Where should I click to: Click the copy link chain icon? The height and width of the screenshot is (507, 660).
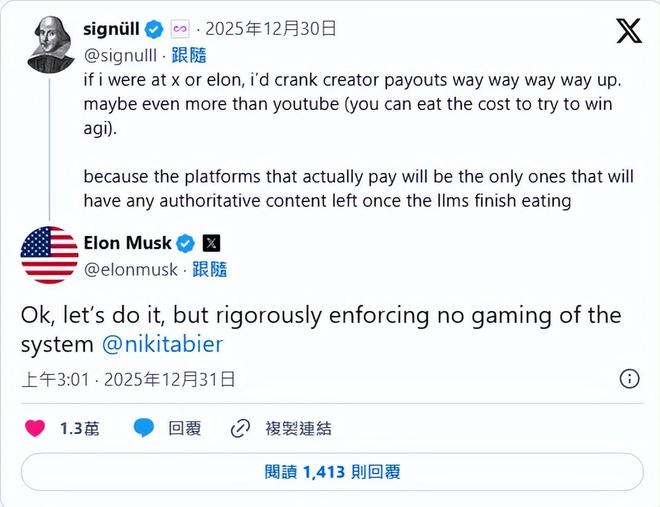tap(240, 428)
